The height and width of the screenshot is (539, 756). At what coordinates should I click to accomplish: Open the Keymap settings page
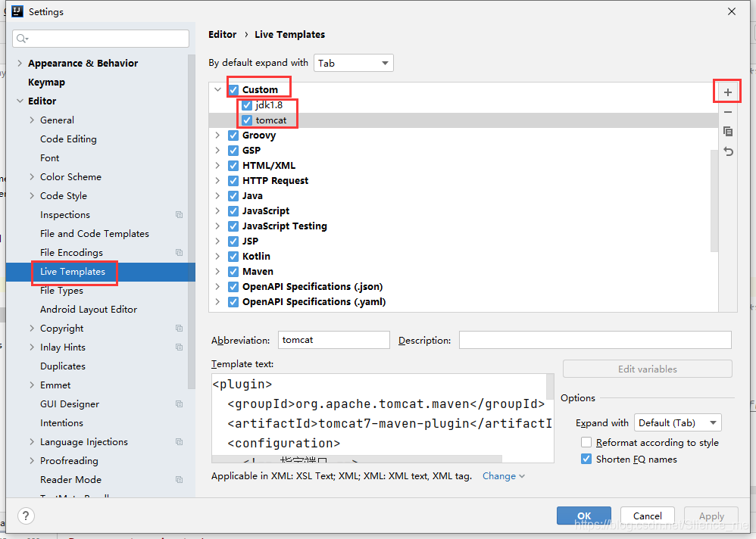click(x=46, y=83)
